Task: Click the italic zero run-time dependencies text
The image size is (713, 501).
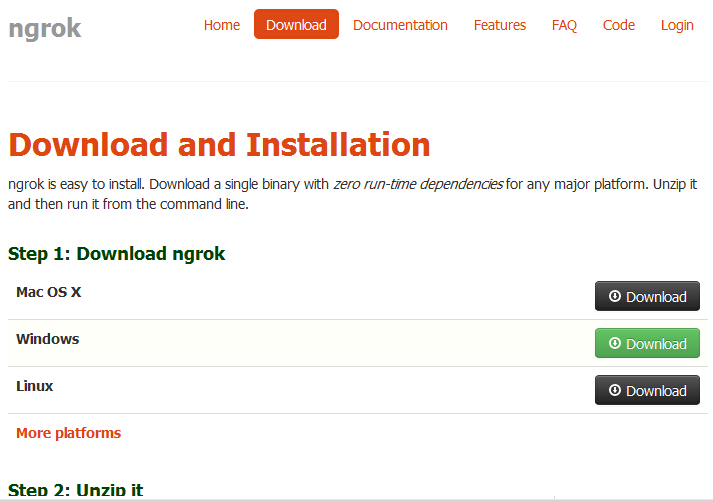Action: click(x=418, y=184)
